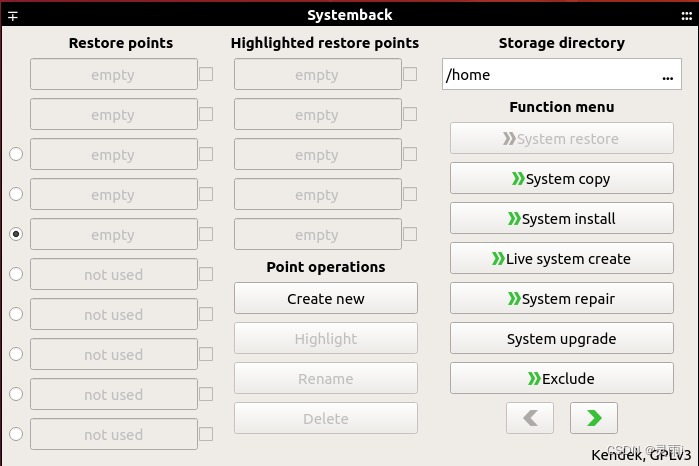
Task: Click the /home storage directory field
Action: point(550,75)
